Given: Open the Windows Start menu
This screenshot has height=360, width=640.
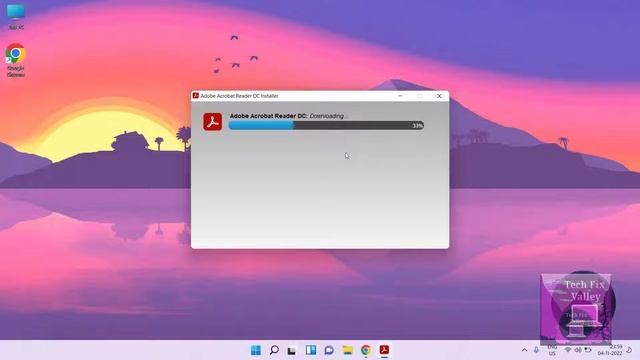Looking at the screenshot, I should click(256, 350).
